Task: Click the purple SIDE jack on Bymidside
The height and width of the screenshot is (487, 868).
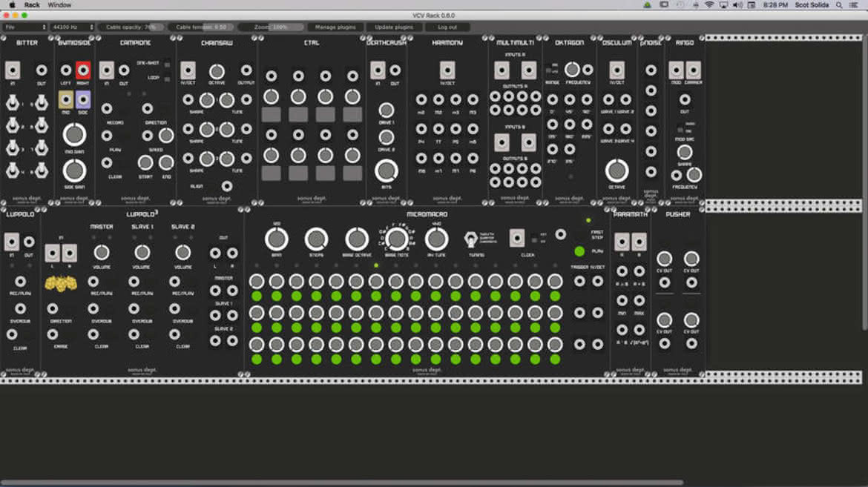Action: tap(83, 99)
